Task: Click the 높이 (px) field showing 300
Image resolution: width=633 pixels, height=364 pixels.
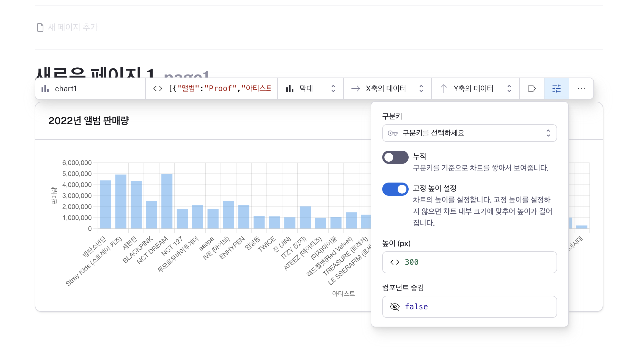Action: tap(469, 262)
